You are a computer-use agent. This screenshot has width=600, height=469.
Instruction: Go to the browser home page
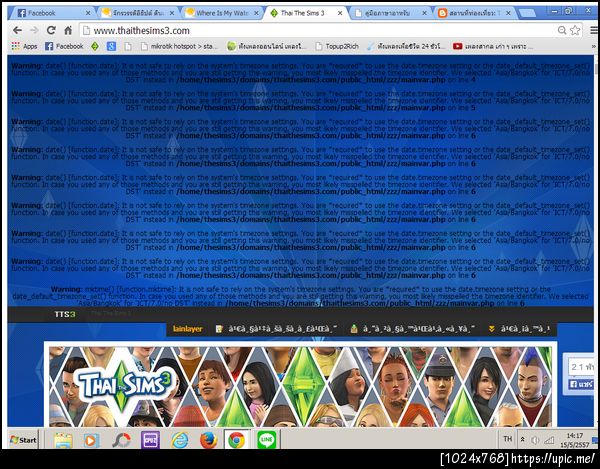pos(68,30)
